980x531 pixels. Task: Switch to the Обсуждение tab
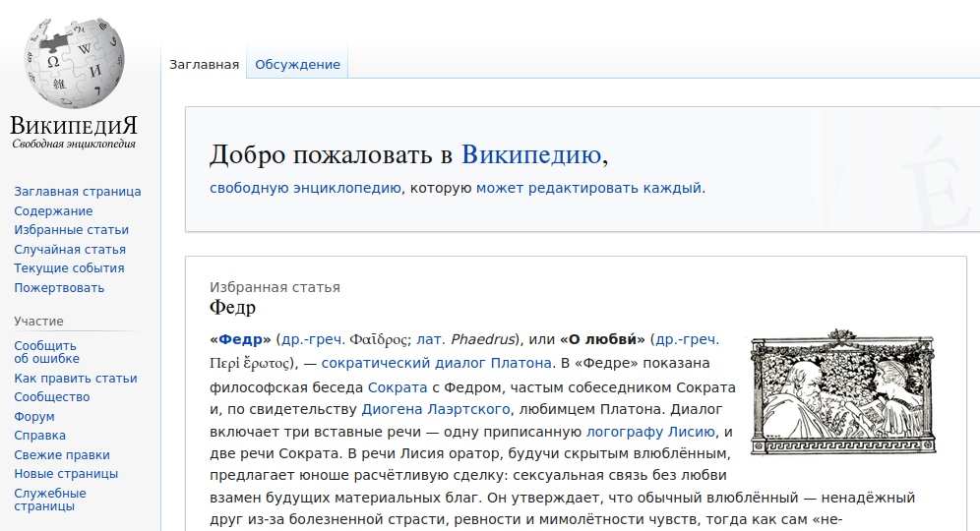[x=297, y=64]
